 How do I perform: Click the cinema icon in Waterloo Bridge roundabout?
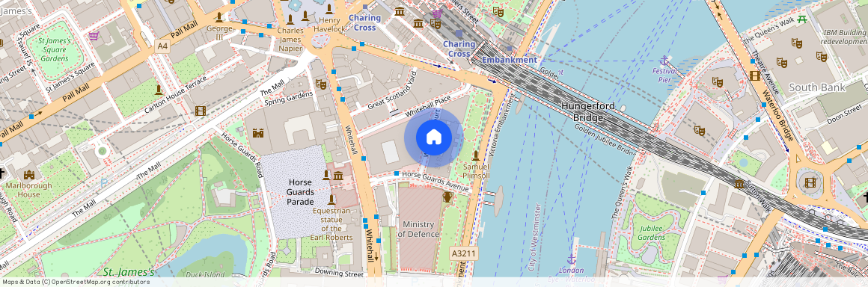click(x=810, y=182)
